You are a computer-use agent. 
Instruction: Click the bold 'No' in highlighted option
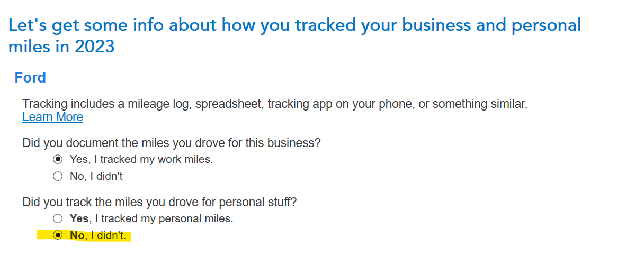coord(77,235)
